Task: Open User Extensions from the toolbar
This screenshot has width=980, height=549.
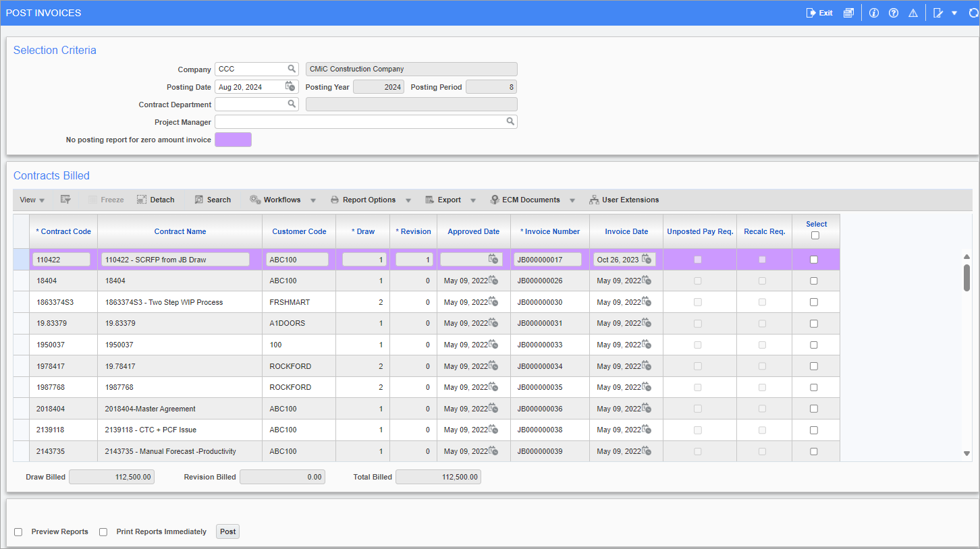Action: [x=625, y=199]
